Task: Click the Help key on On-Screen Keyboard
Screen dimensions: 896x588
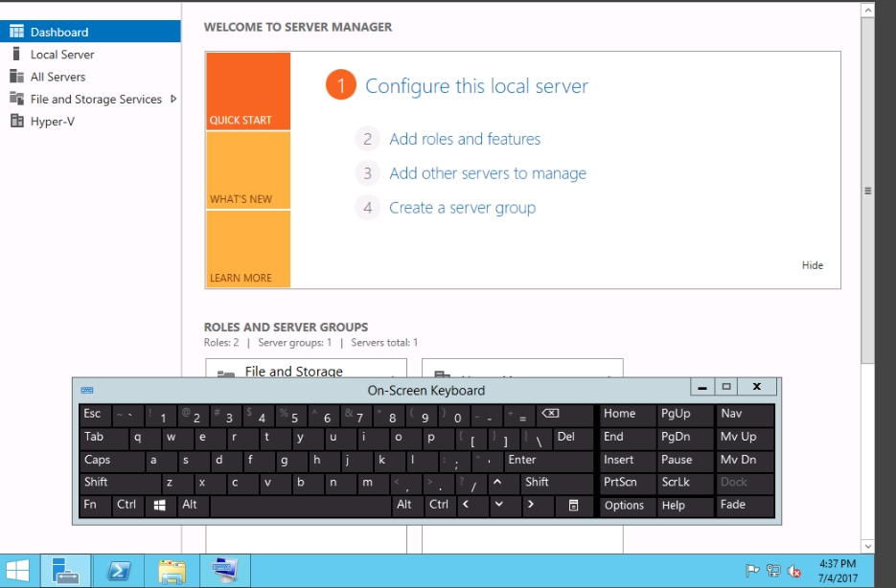Action: click(684, 506)
